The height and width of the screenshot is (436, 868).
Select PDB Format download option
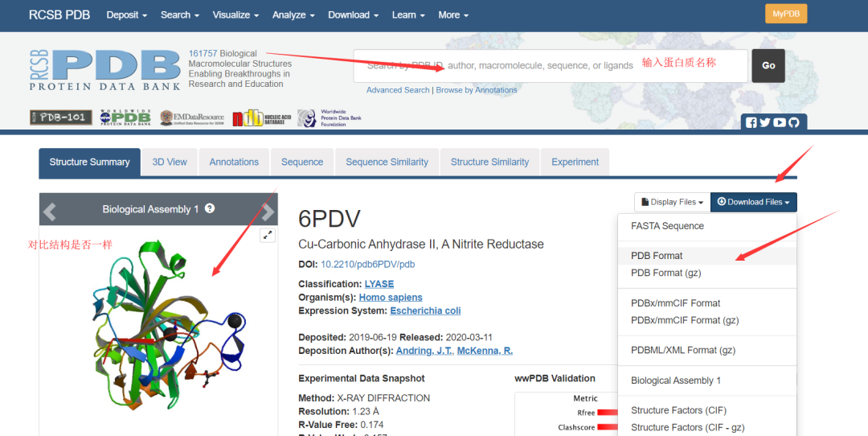707,255
